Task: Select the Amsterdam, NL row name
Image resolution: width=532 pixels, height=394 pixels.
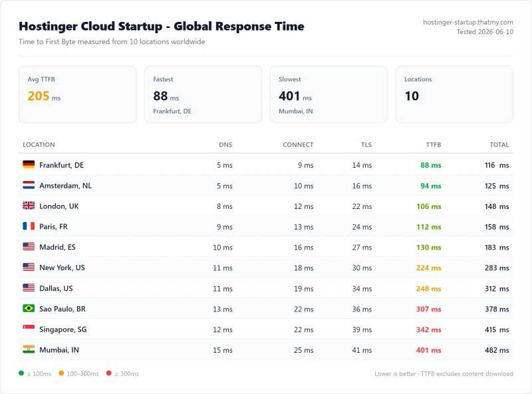Action: coord(65,186)
